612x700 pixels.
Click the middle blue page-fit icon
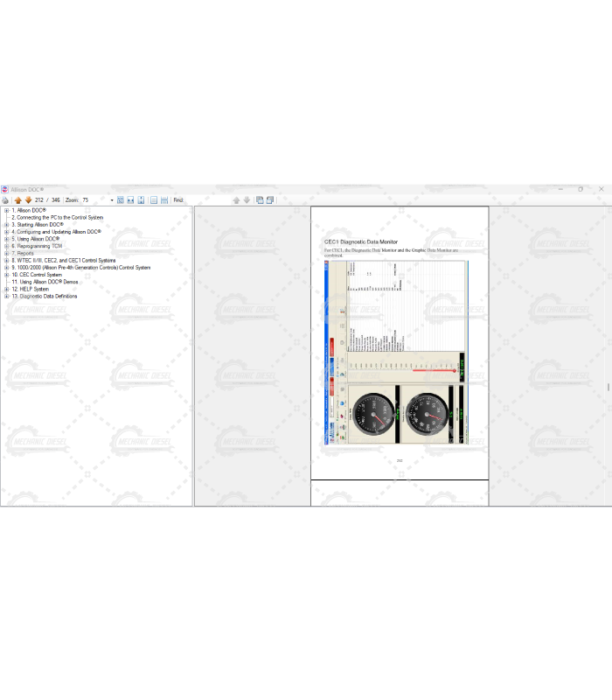(130, 200)
